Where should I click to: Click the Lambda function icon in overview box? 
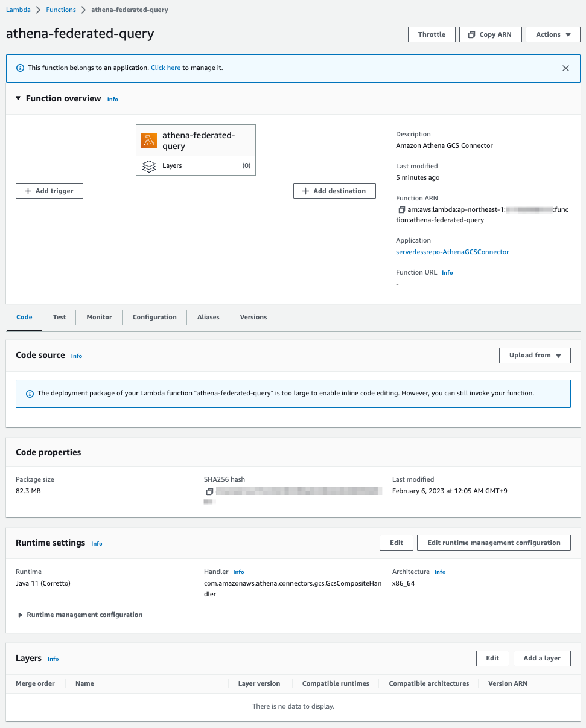coord(149,141)
